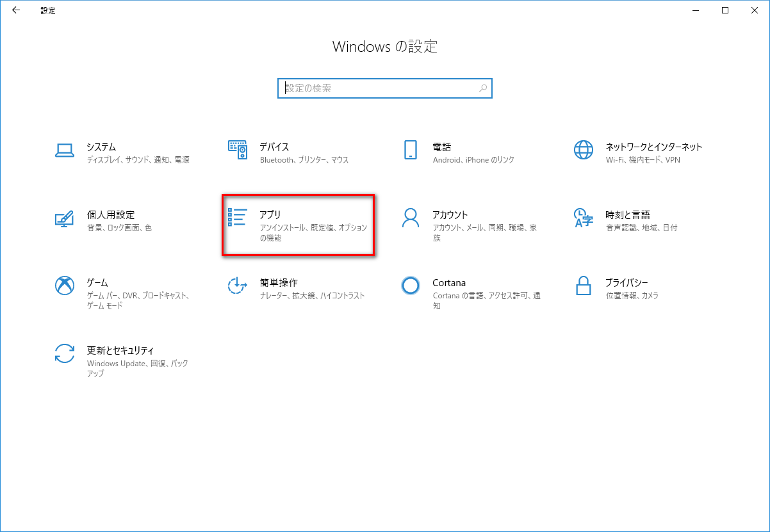Click the 個人用設定 paintbrush icon
The image size is (770, 532).
click(x=65, y=218)
